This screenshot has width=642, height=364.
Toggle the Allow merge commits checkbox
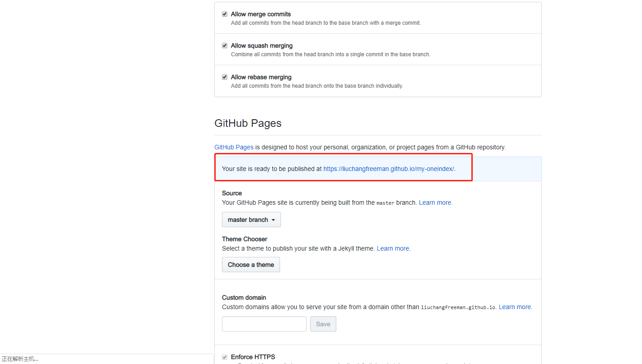click(x=225, y=14)
